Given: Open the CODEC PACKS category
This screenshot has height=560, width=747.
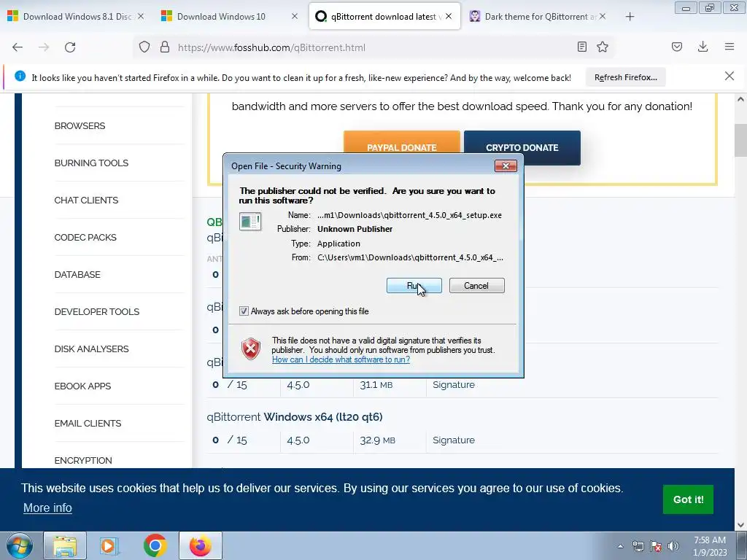Looking at the screenshot, I should pos(85,237).
